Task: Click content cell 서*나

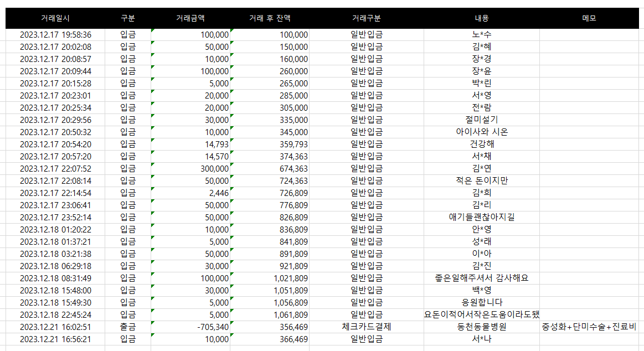Action: point(482,339)
